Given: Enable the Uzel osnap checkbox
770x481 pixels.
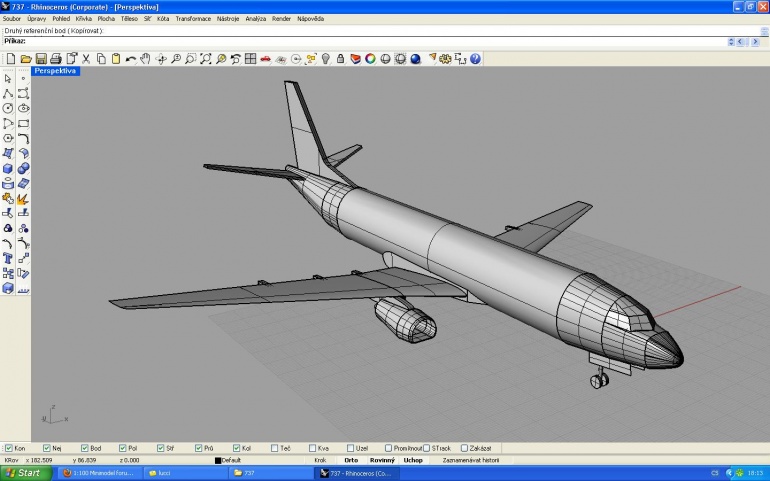Looking at the screenshot, I should click(350, 448).
